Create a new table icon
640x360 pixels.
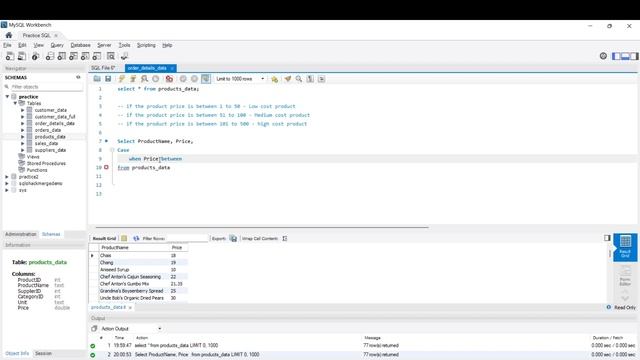coord(61,56)
